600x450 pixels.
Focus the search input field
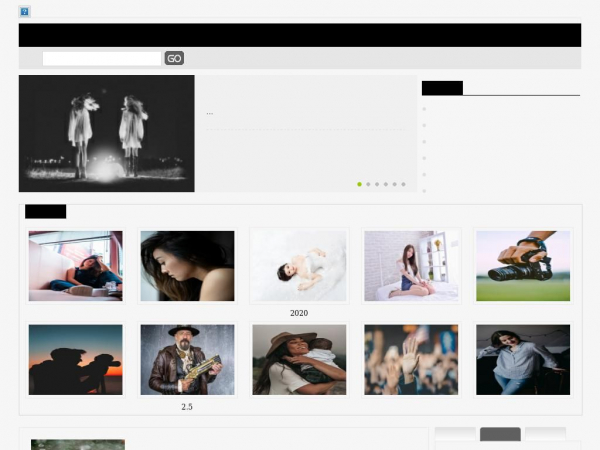102,59
